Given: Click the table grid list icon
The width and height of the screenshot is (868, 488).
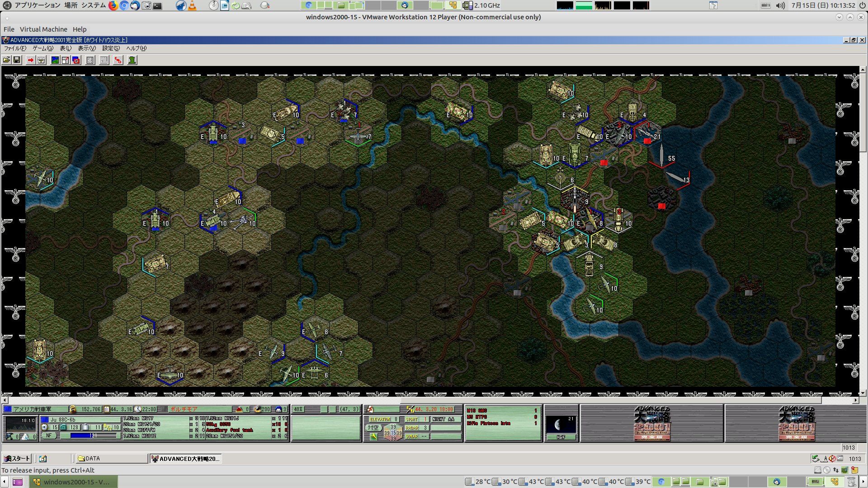Looking at the screenshot, I should (x=90, y=60).
